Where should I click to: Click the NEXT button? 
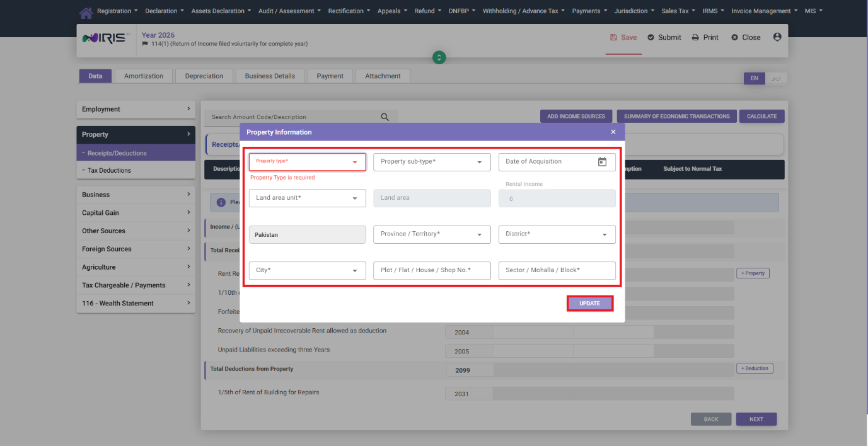756,419
